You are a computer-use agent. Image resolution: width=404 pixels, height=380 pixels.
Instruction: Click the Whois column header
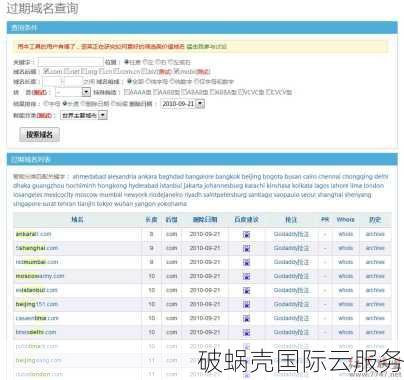click(345, 220)
